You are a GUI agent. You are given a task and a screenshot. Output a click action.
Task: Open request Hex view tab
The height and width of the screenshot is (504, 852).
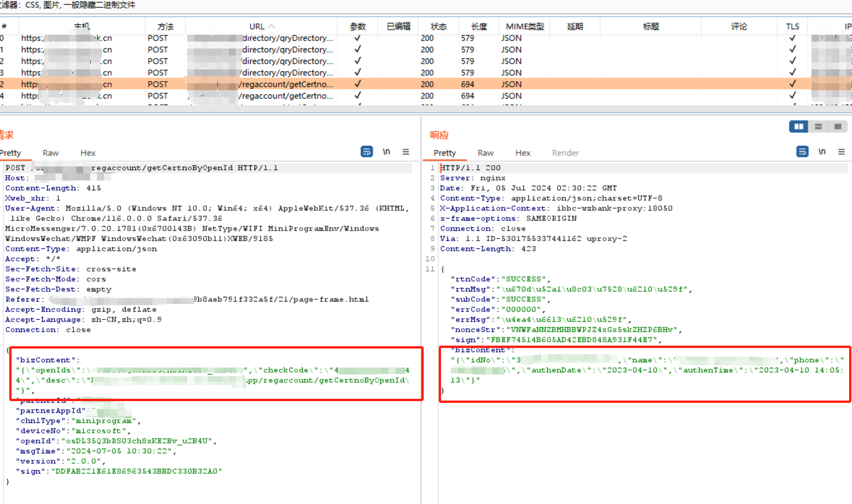pos(88,153)
